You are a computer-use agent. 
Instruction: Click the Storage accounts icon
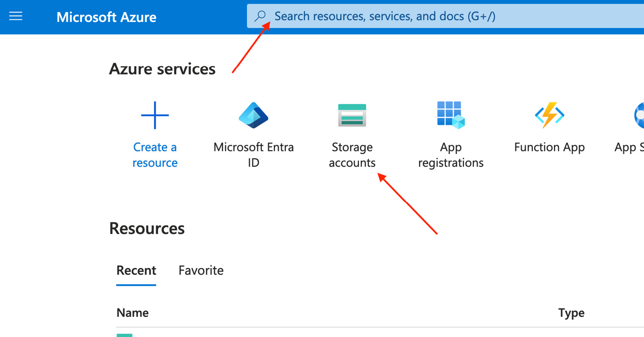tap(352, 115)
